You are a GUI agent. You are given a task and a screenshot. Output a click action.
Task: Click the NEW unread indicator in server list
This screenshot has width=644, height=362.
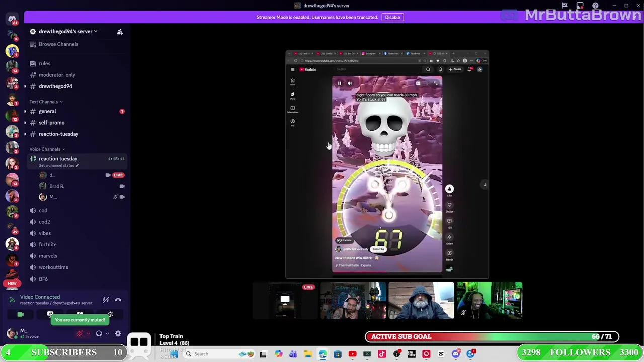12,283
